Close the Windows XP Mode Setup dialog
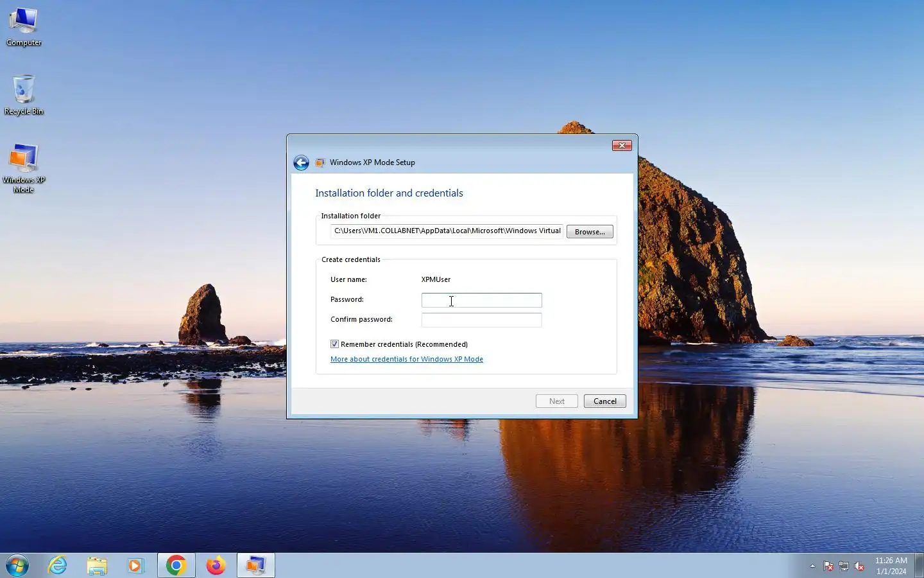The image size is (924, 578). coord(622,146)
